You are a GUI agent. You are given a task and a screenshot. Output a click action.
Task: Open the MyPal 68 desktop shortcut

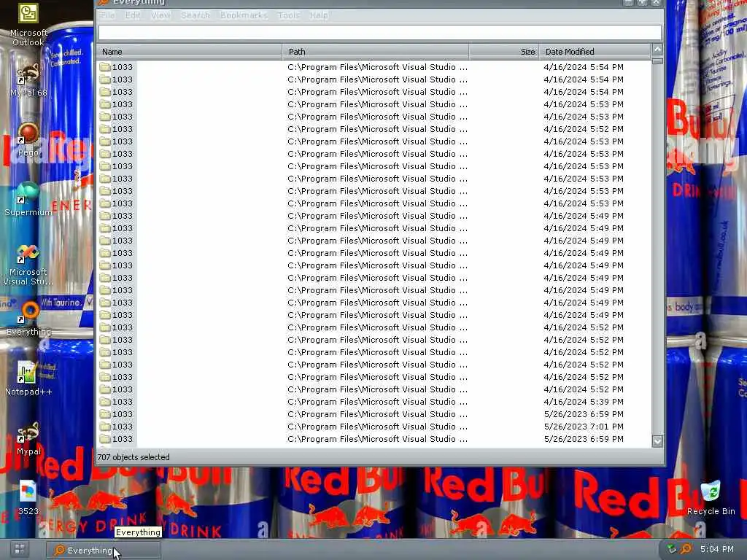coord(28,79)
